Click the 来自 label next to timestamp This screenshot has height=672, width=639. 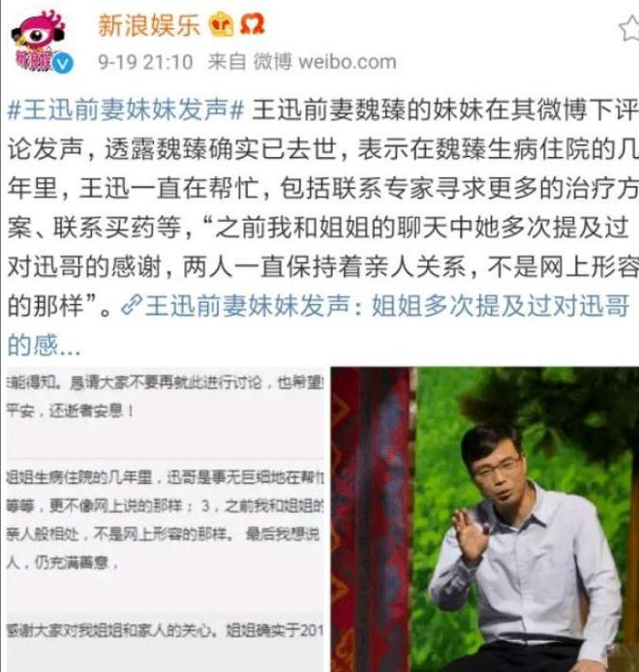point(227,62)
